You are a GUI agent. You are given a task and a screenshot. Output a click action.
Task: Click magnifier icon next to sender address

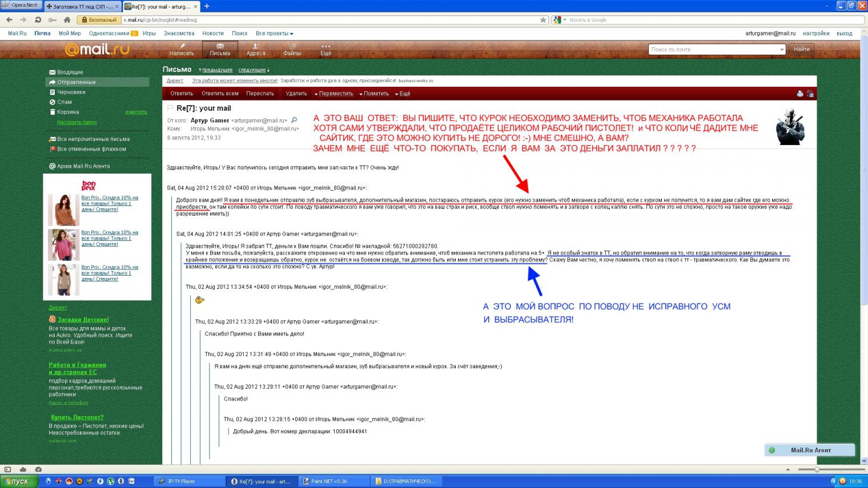[x=294, y=120]
